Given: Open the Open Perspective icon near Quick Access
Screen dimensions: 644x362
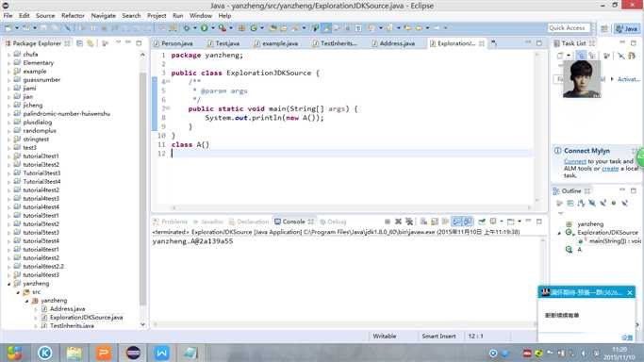Looking at the screenshot, I should 604,28.
